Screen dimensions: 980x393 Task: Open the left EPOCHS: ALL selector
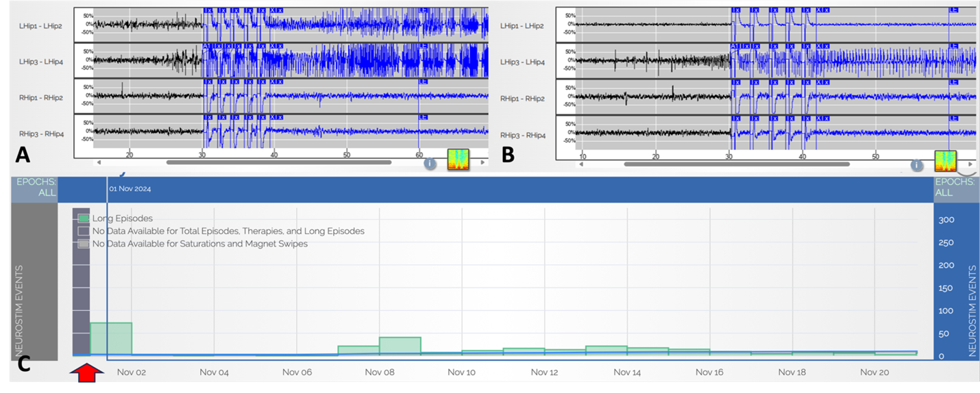[33, 188]
